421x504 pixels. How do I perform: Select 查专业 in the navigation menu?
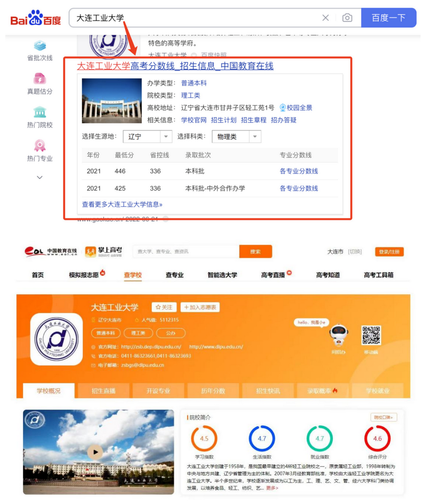tap(175, 275)
